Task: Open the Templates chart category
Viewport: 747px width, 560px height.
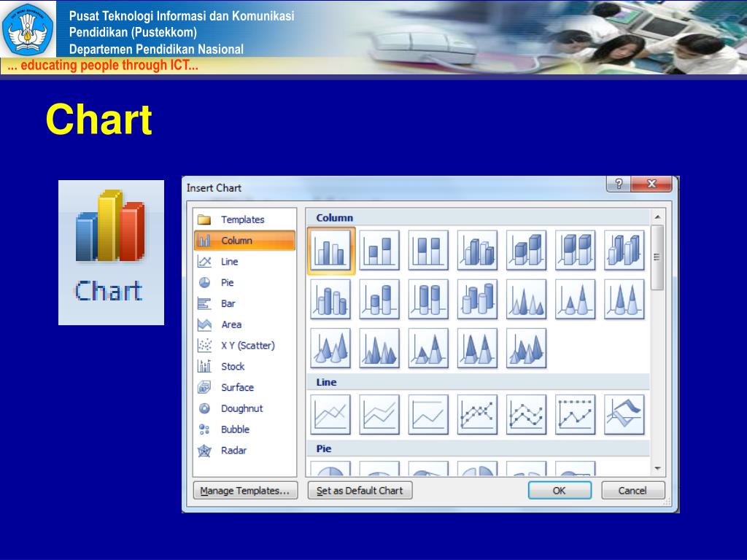Action: click(x=245, y=219)
